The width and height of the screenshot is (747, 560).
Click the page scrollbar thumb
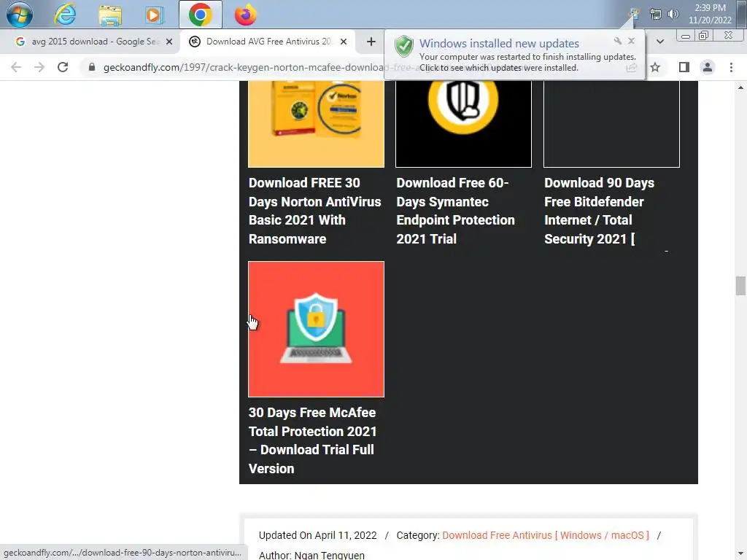(x=740, y=286)
